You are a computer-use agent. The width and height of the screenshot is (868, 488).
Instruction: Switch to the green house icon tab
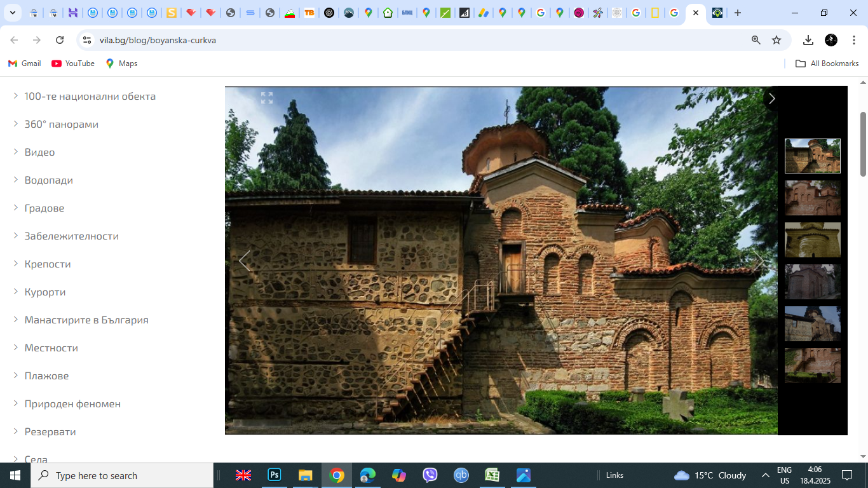(x=388, y=13)
